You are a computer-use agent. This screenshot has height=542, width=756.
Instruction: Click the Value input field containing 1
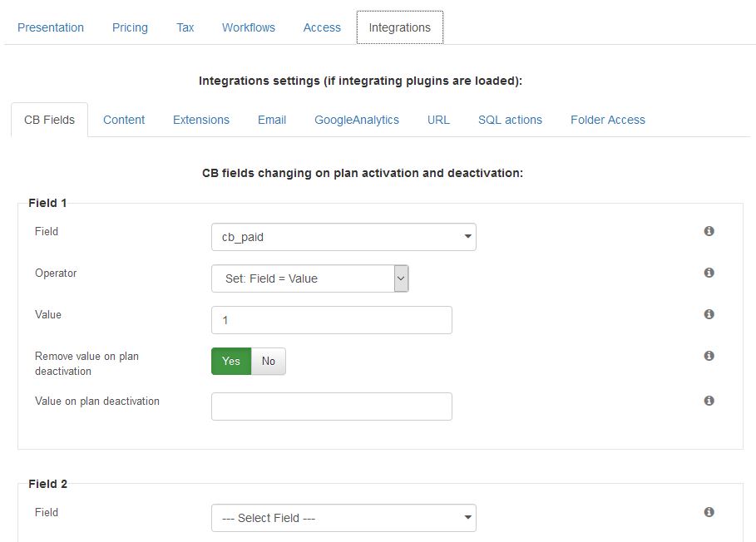[x=332, y=320]
